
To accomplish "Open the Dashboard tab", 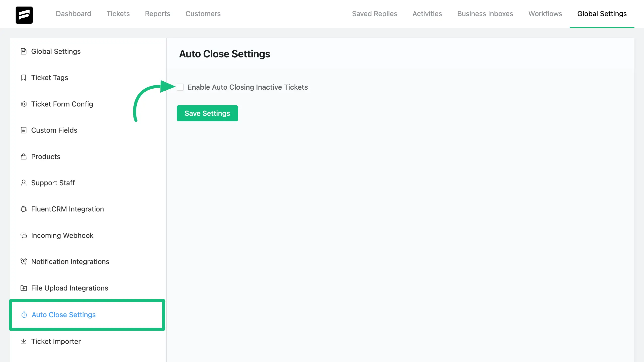I will [74, 14].
